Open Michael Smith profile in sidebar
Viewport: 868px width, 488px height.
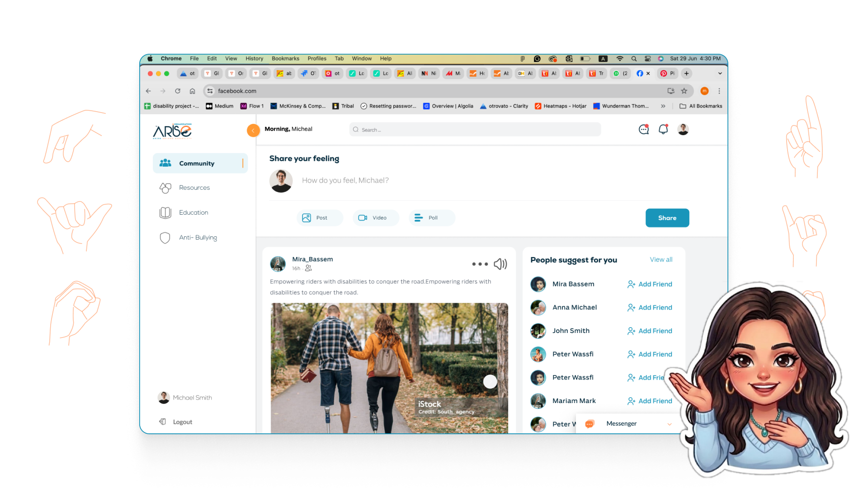coord(185,398)
